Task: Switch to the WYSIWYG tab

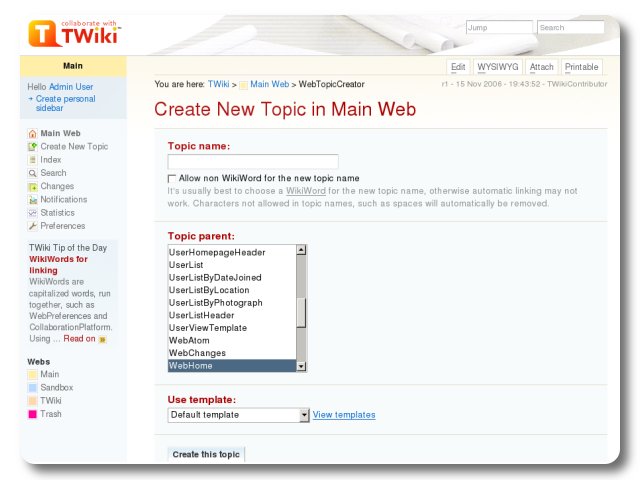Action: 497,67
